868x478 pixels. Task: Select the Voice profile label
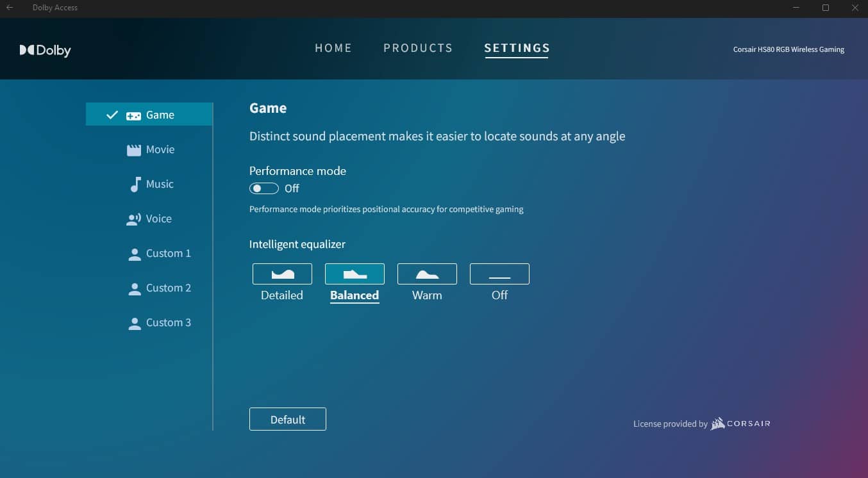click(x=159, y=218)
